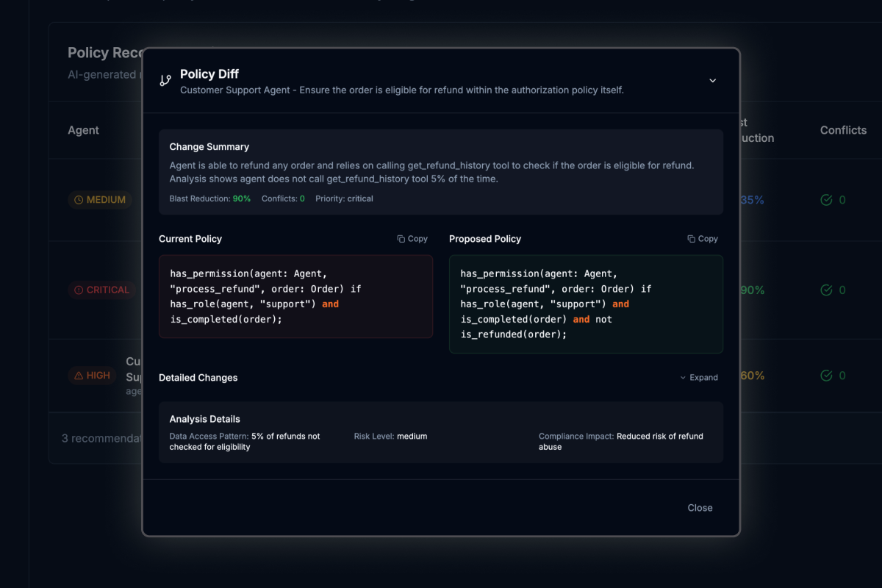
Task: Expand the Detailed Changes section
Action: click(699, 377)
